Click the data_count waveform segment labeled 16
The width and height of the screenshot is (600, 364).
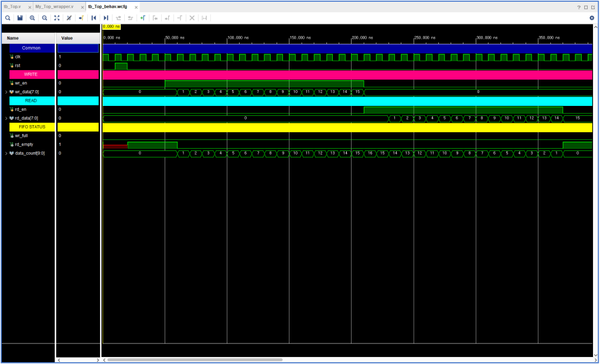tap(370, 153)
